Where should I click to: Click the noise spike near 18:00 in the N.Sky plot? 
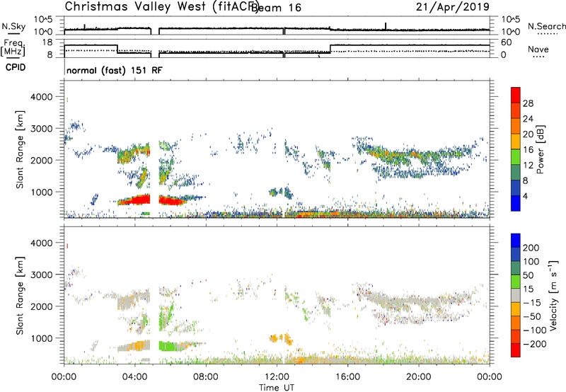tap(386, 26)
